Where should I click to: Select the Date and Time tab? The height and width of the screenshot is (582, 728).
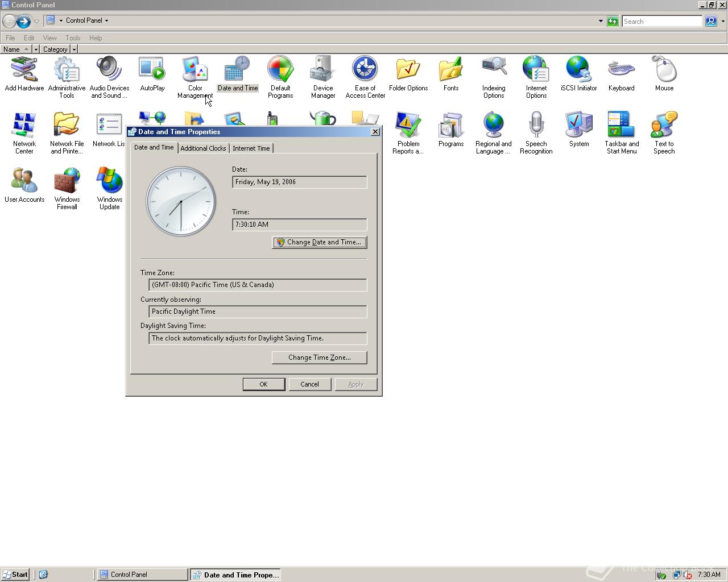(154, 147)
